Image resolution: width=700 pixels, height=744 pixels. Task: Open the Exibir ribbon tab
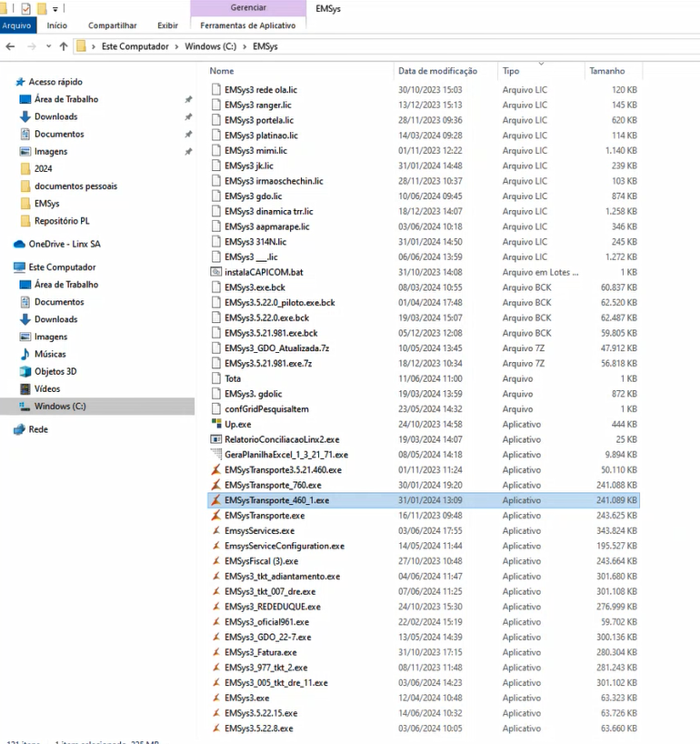pyautogui.click(x=167, y=25)
